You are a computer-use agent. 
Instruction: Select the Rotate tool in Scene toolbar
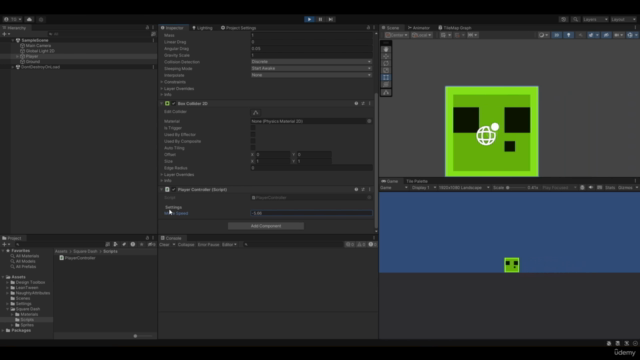386,63
